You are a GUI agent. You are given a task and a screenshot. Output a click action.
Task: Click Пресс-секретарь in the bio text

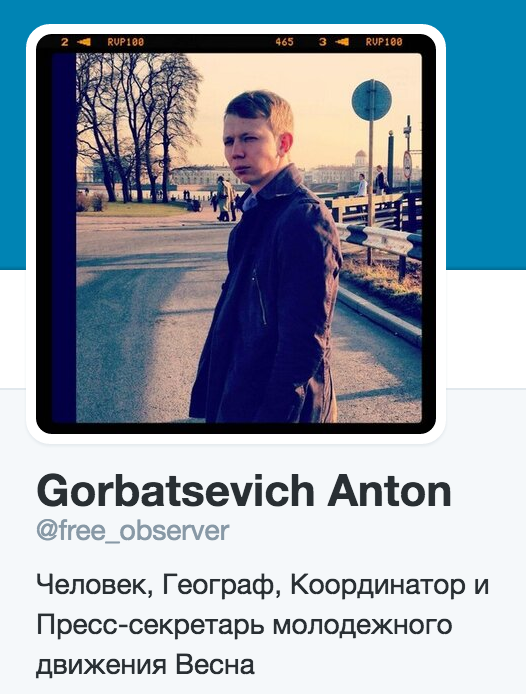click(149, 625)
